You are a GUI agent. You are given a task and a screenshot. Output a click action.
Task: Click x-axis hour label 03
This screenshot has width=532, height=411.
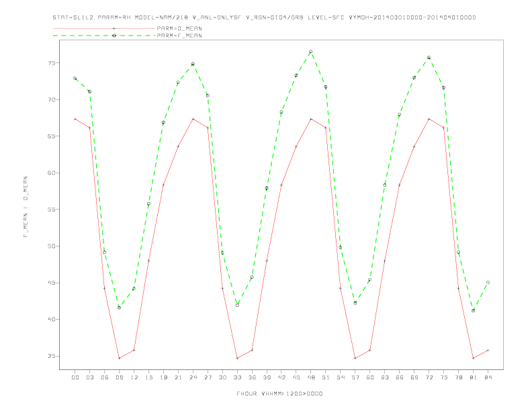[x=89, y=377]
